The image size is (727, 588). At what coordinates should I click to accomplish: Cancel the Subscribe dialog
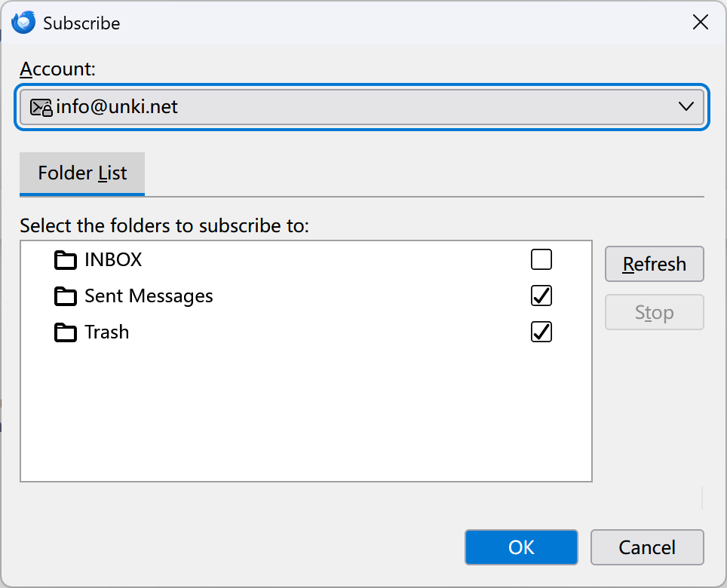[x=646, y=547]
